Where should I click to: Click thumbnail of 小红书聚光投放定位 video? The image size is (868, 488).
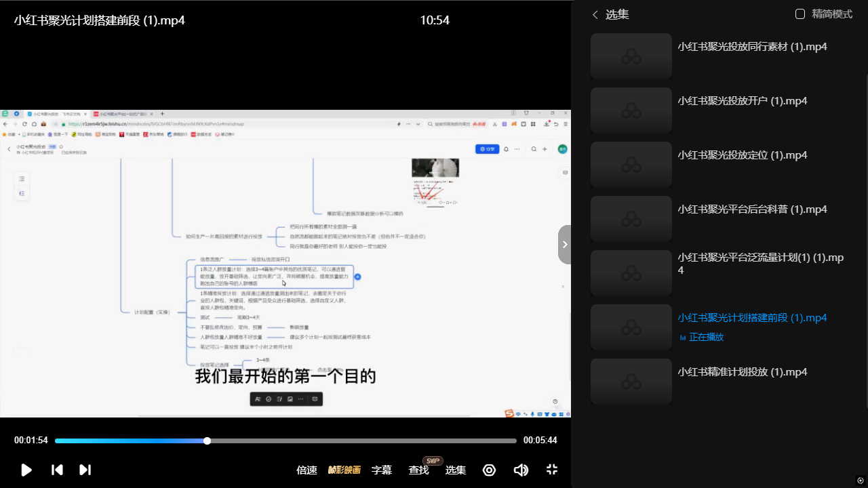click(x=631, y=165)
